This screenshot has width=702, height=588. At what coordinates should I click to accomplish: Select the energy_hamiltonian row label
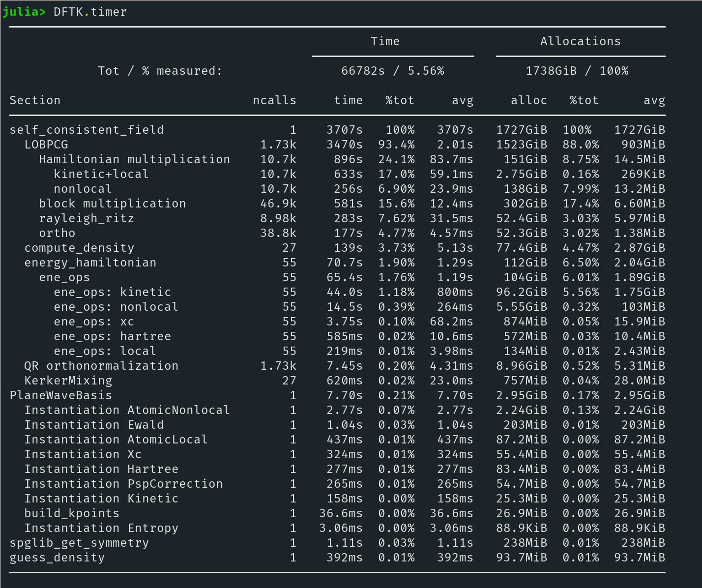pos(90,263)
